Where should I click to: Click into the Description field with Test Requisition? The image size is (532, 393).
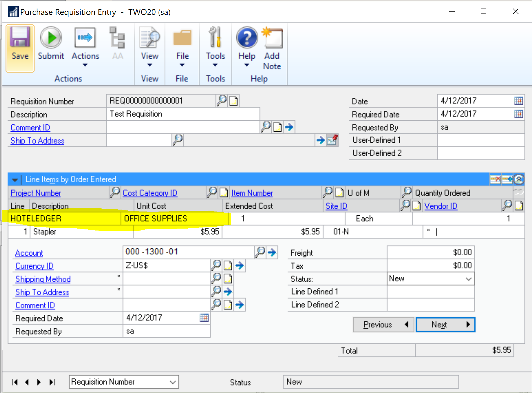tap(183, 114)
